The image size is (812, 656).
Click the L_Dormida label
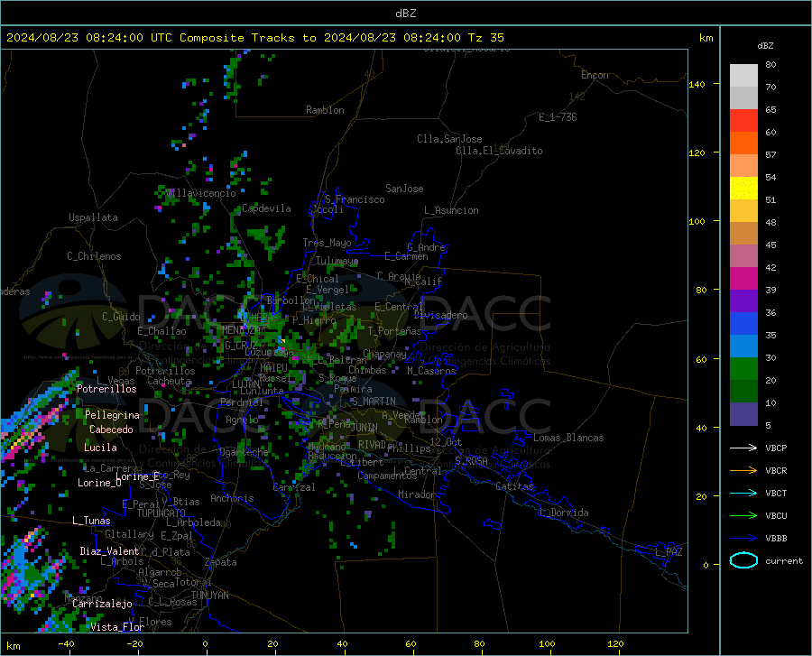click(564, 513)
